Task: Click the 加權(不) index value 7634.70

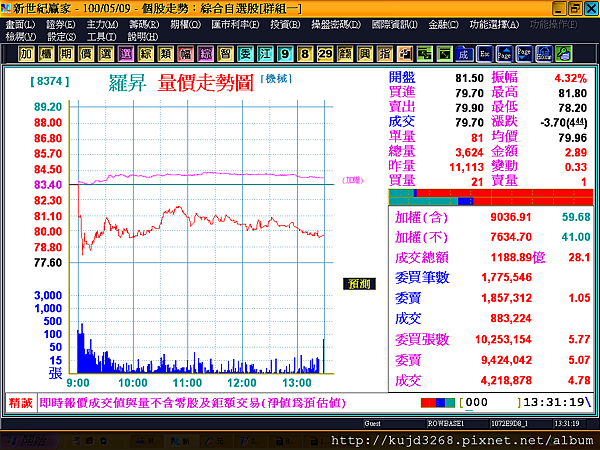Action: 511,237
